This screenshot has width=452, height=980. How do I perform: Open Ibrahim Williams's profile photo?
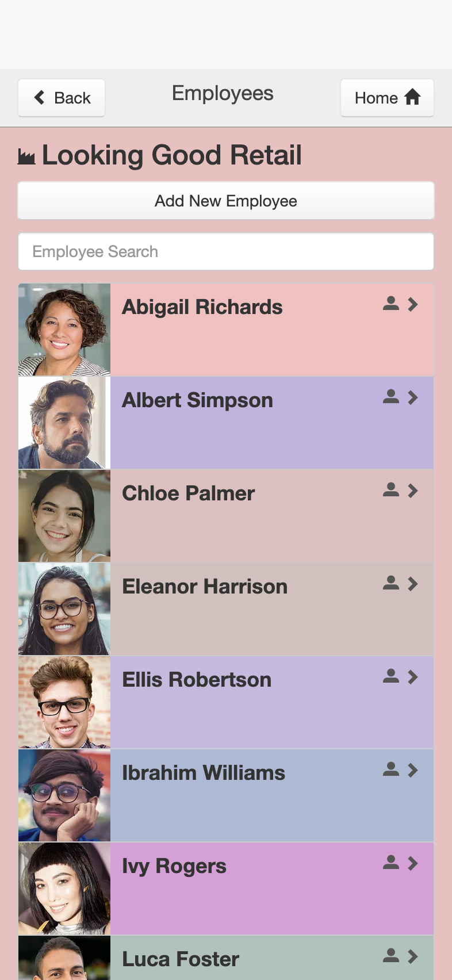[64, 795]
